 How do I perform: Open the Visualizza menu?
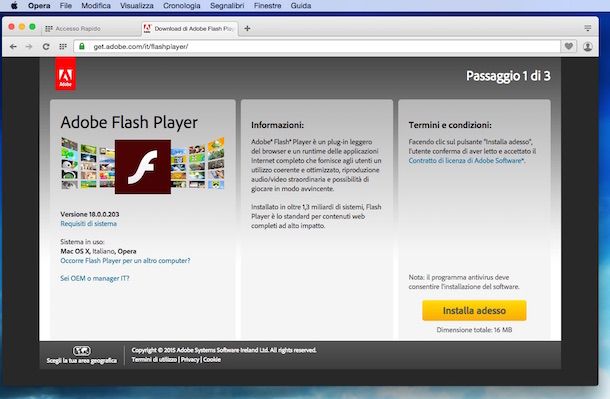pyautogui.click(x=137, y=5)
